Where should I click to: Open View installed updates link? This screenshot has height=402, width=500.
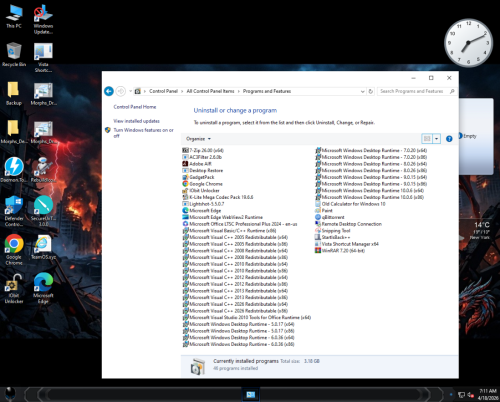136,121
